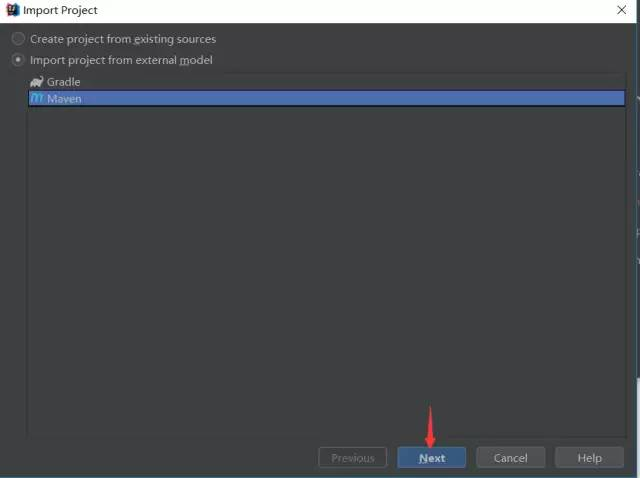Cancel the project import
The image size is (640, 478).
coord(511,458)
